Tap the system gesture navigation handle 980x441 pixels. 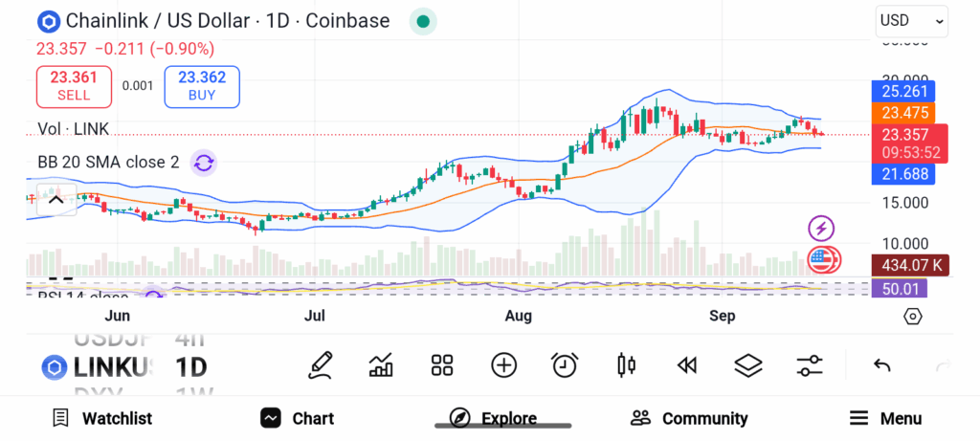pos(503,426)
